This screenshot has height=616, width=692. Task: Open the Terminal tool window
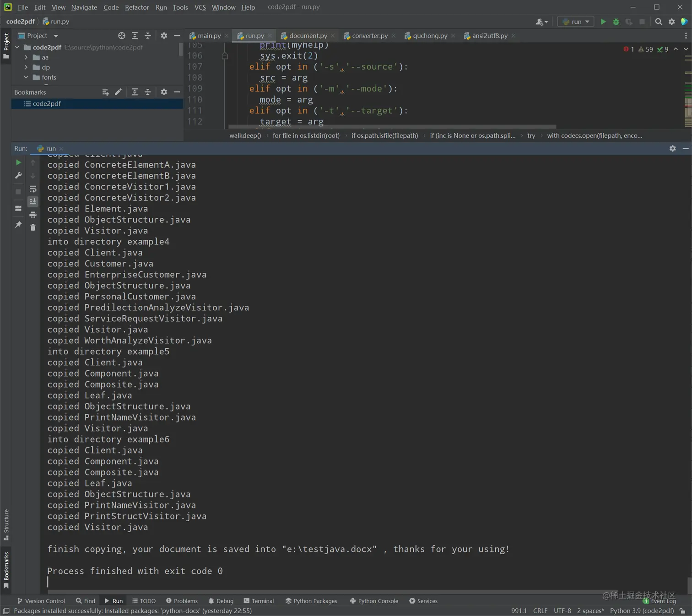259,601
